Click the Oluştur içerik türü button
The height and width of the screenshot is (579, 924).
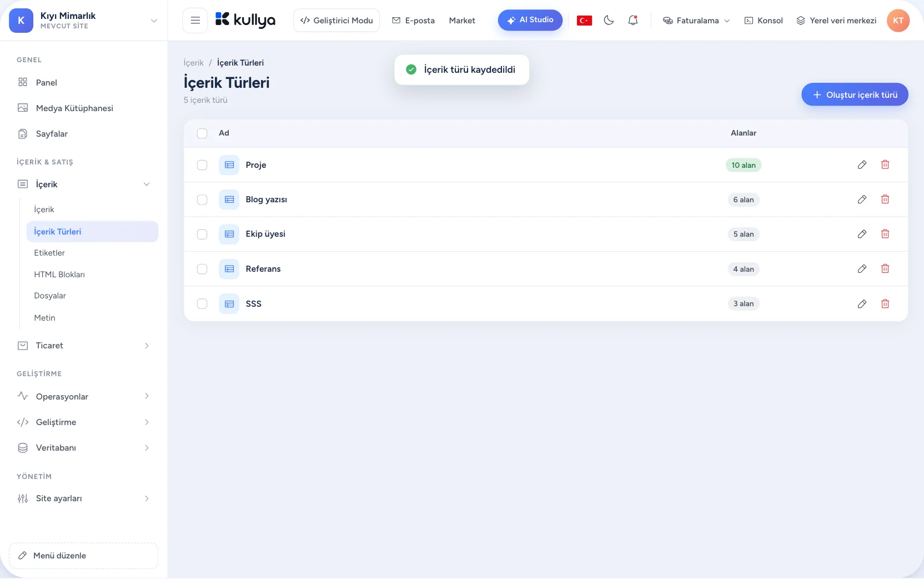click(x=855, y=94)
